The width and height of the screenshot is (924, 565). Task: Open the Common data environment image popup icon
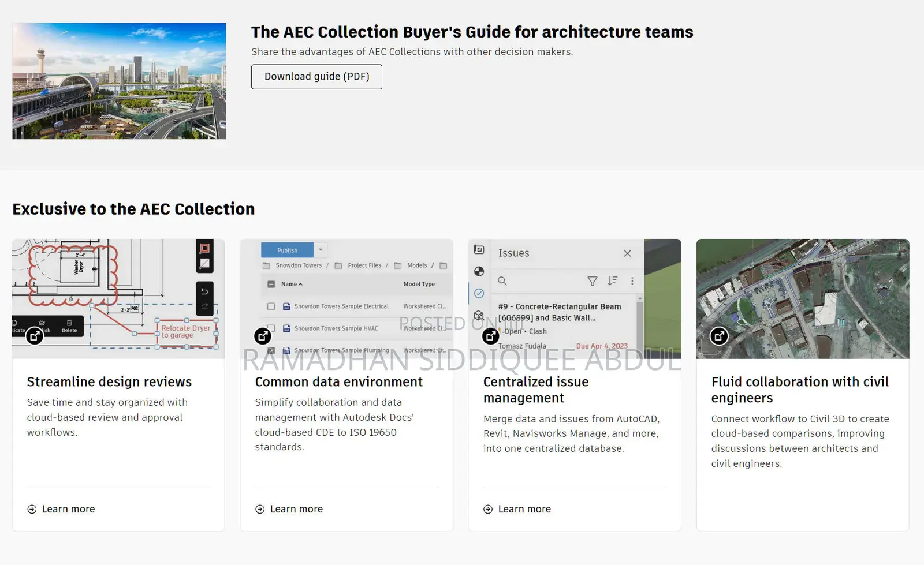pyautogui.click(x=263, y=336)
